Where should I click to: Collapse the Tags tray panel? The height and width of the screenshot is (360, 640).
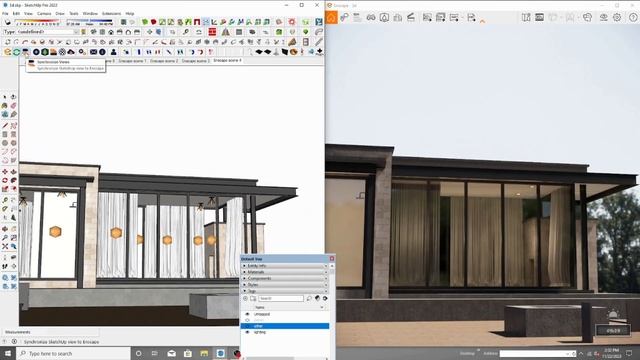(x=284, y=291)
